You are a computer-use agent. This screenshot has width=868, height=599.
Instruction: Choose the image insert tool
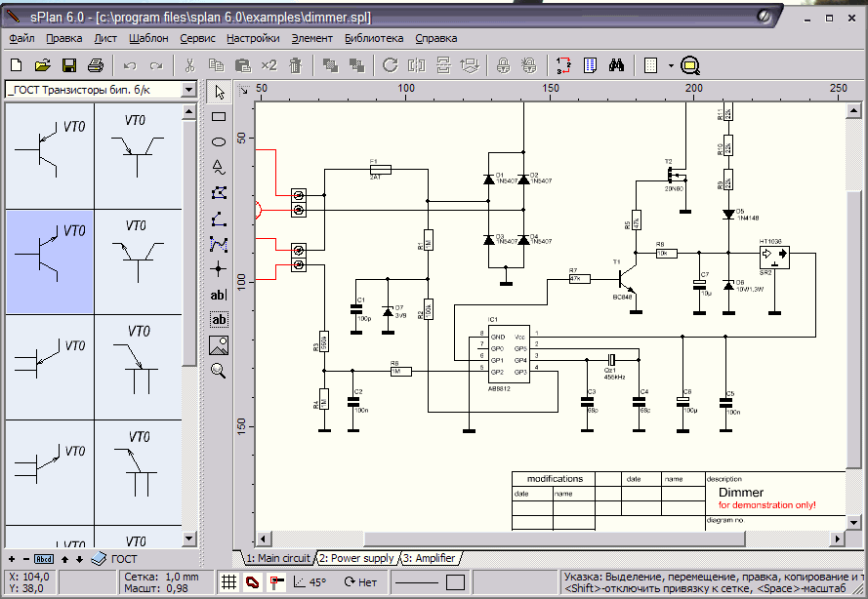click(219, 344)
